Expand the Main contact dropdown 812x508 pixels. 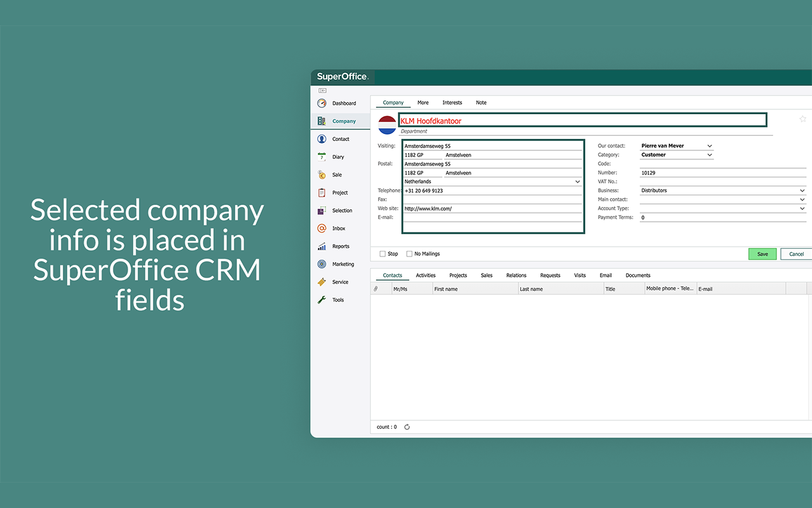(723, 199)
